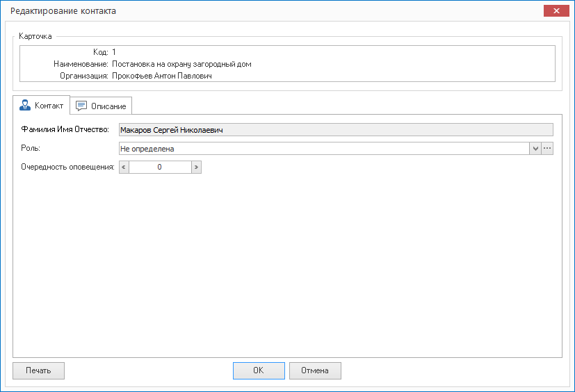Click the Код label
575x392 pixels.
point(101,52)
